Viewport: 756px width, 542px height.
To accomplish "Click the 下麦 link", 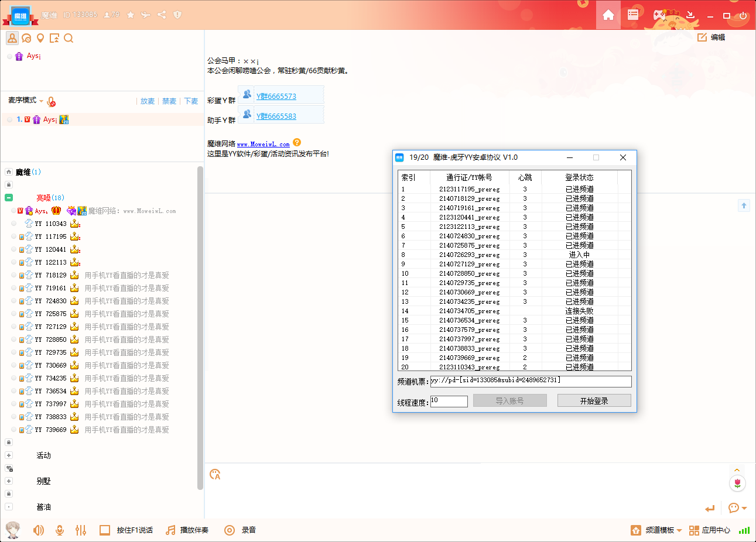I will 191,101.
